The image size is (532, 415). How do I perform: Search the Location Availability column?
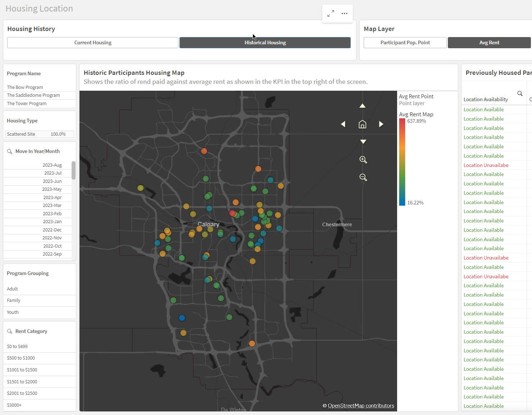[520, 94]
